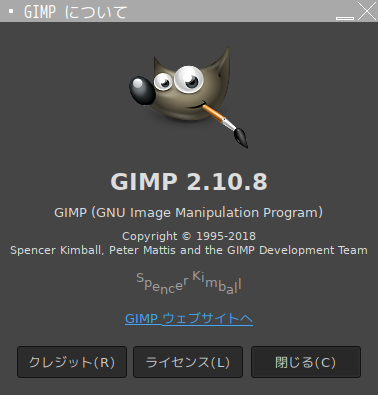The width and height of the screenshot is (378, 395).
Task: Open the window menu at the title bar's left end
Action: [x=11, y=12]
